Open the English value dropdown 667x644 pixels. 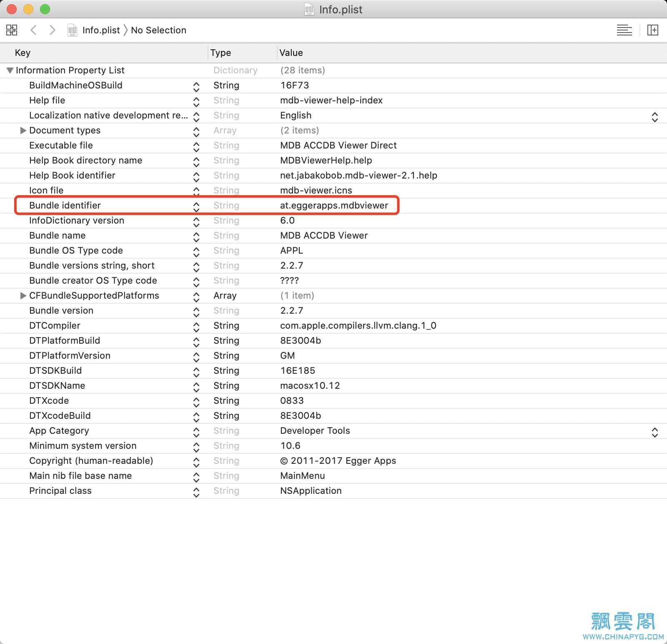pos(655,117)
